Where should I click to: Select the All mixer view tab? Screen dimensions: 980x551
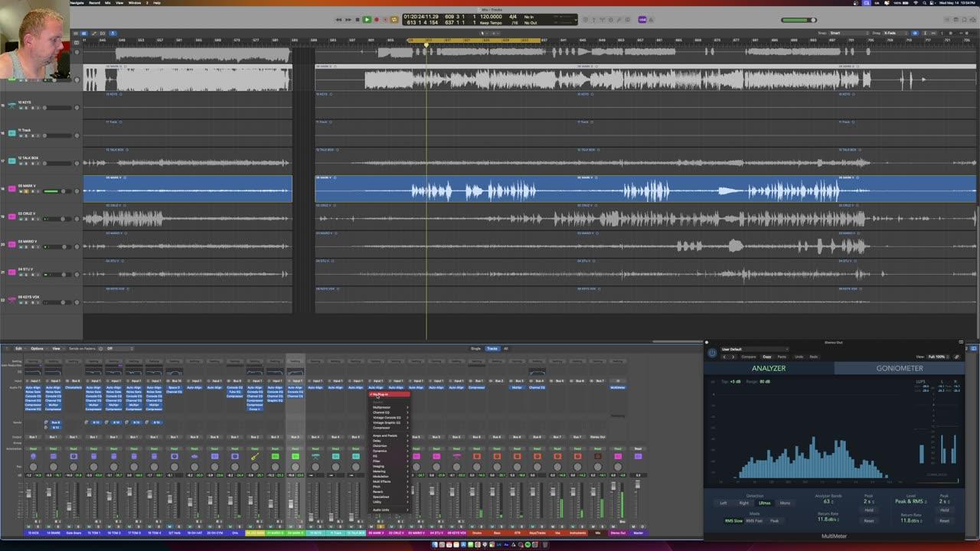tap(505, 348)
